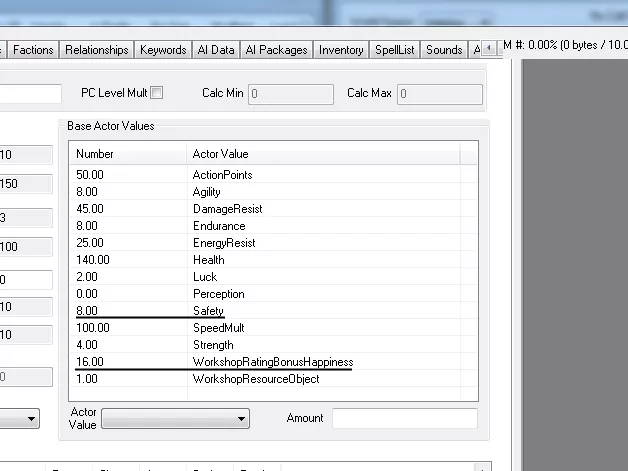Click the Amount input field
The image size is (628, 471).
tap(405, 418)
